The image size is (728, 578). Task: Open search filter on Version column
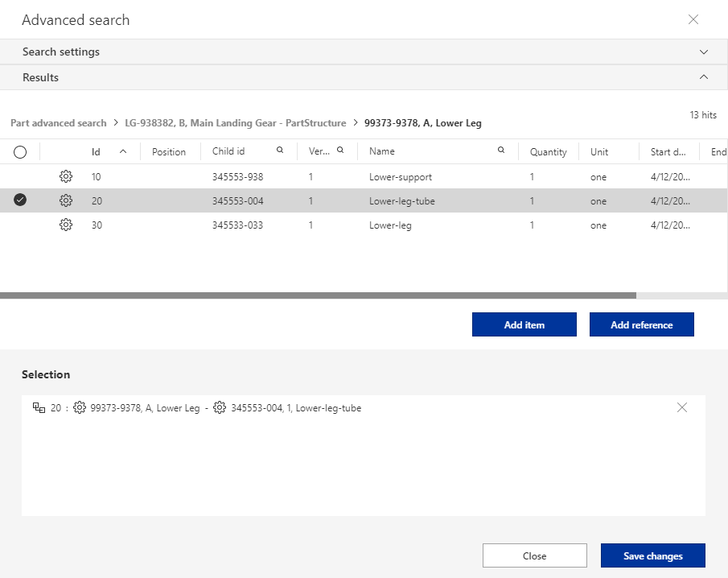pyautogui.click(x=340, y=151)
